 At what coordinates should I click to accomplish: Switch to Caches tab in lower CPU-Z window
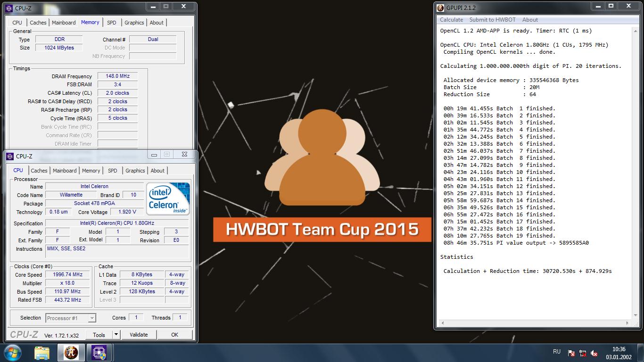(x=39, y=171)
